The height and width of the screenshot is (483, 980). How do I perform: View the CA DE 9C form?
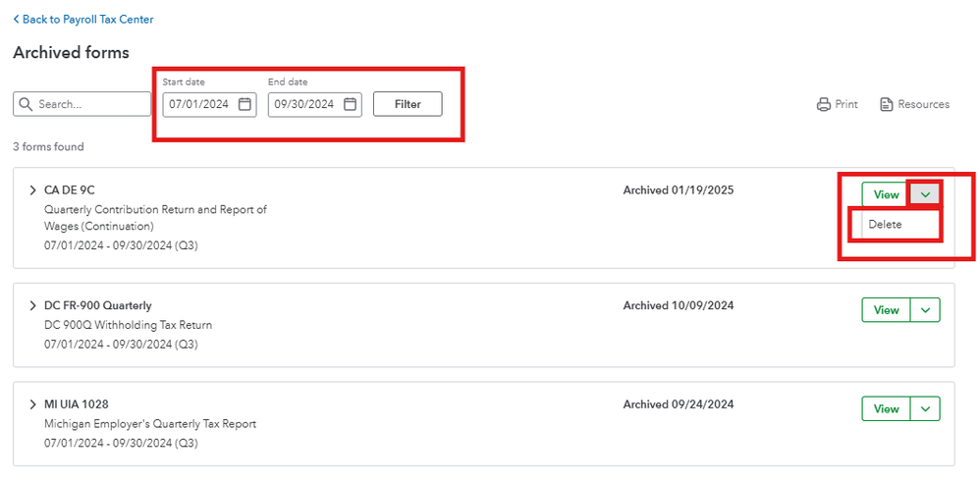click(886, 194)
